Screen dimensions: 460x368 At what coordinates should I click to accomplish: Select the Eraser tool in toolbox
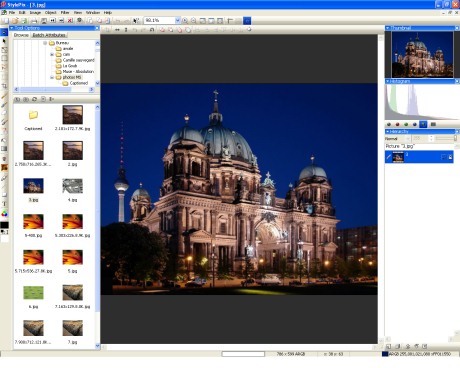(4, 113)
